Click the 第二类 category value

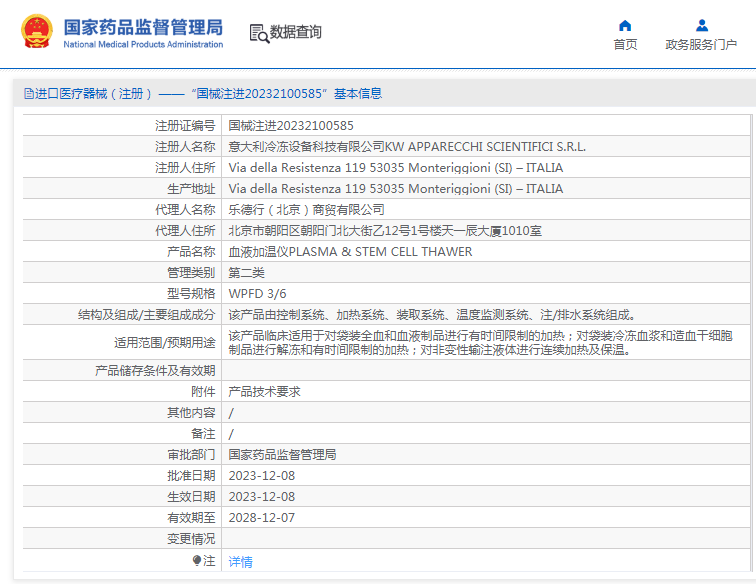click(x=246, y=273)
